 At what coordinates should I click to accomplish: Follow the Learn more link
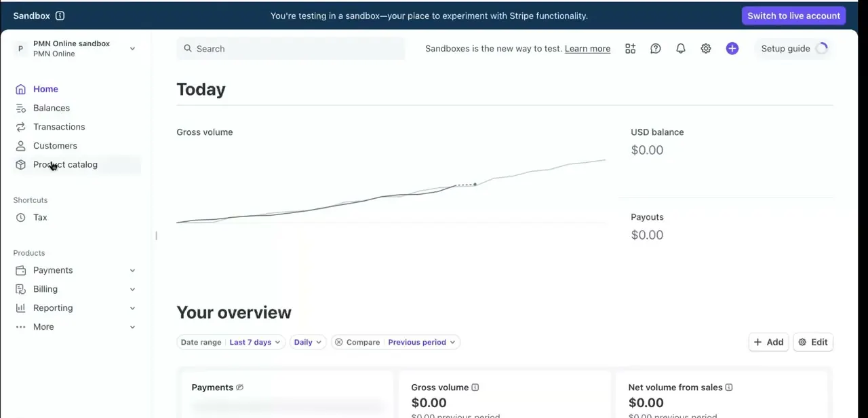click(x=587, y=48)
